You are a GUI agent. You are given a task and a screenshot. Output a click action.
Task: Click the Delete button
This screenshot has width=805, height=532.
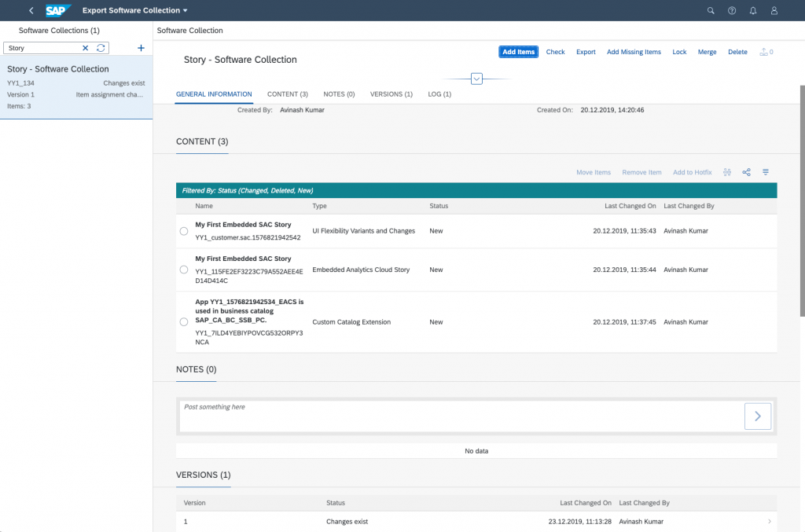[737, 52]
